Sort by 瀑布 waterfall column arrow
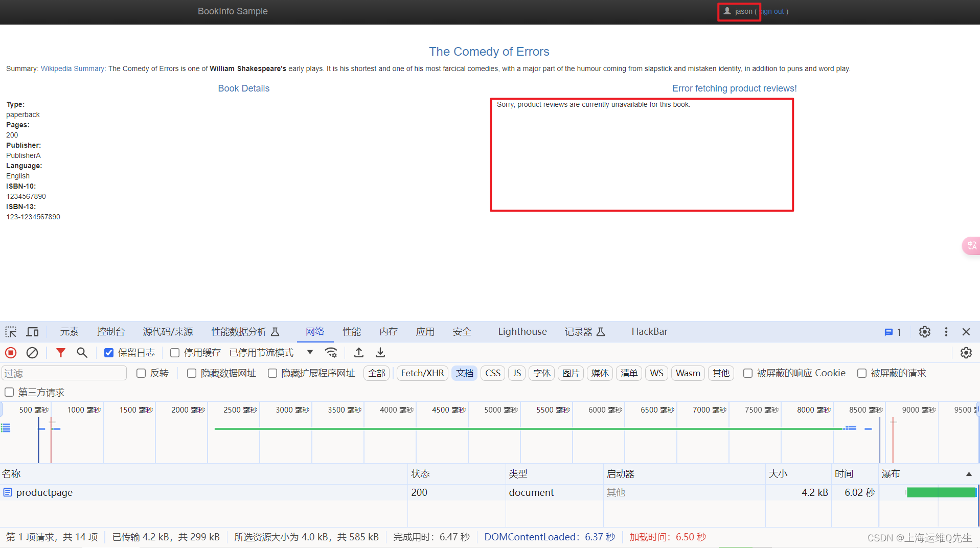This screenshot has height=548, width=980. point(969,474)
